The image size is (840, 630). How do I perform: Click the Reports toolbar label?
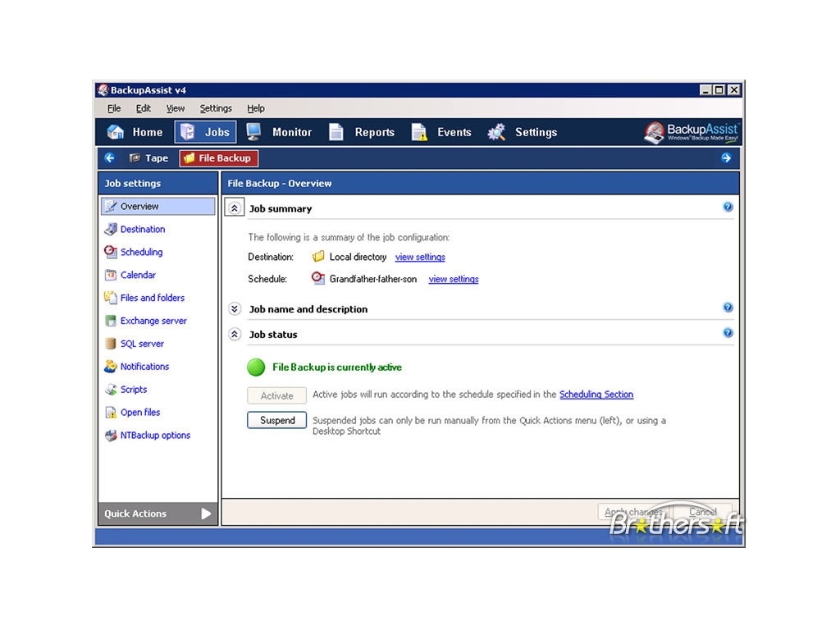point(374,132)
